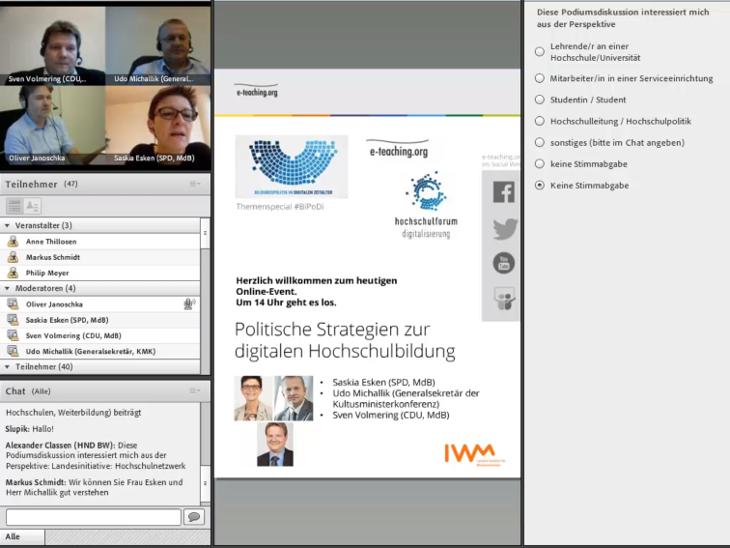Click the Bildungspolitik Themenspecial graphic
The height and width of the screenshot is (548, 730).
(291, 167)
